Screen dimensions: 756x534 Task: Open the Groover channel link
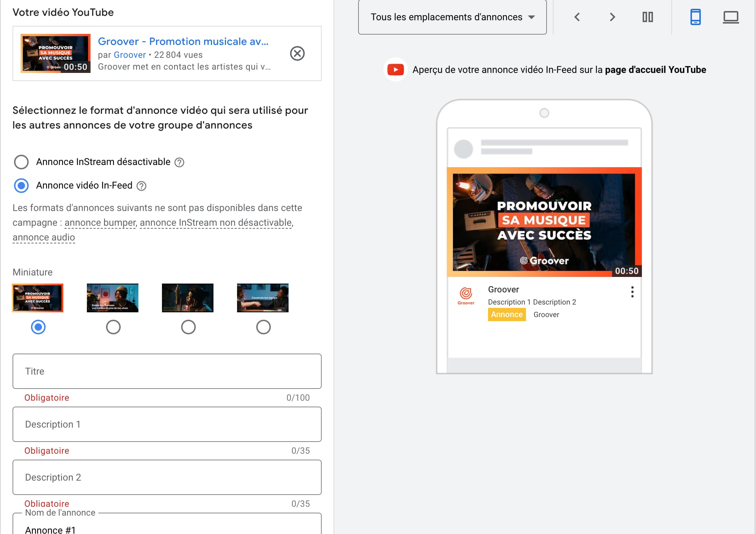[x=130, y=55]
